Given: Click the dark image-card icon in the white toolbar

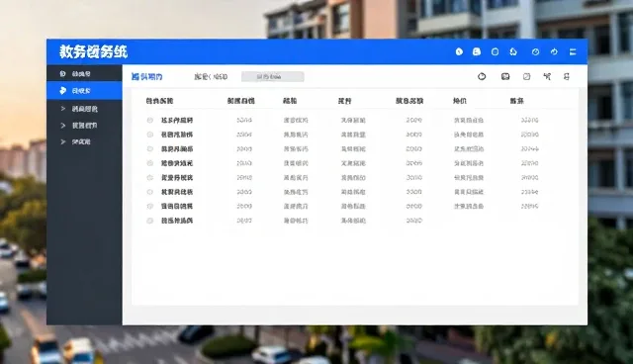Looking at the screenshot, I should click(x=505, y=76).
